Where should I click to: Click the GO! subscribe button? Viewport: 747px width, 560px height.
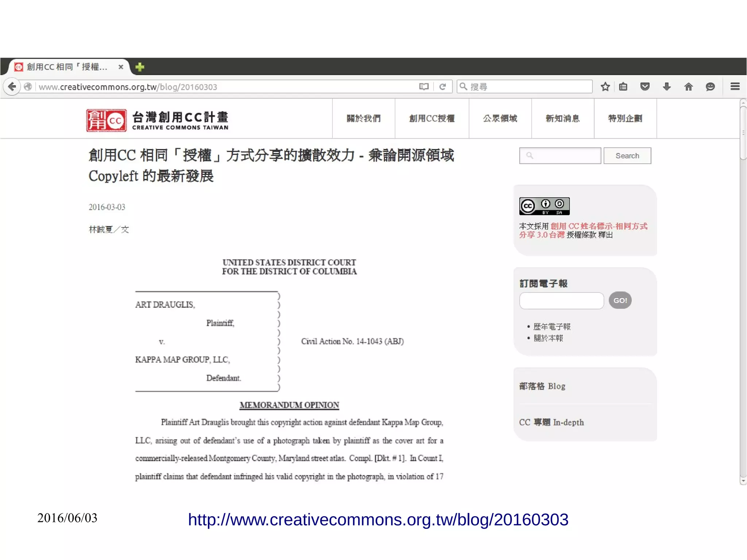click(620, 301)
